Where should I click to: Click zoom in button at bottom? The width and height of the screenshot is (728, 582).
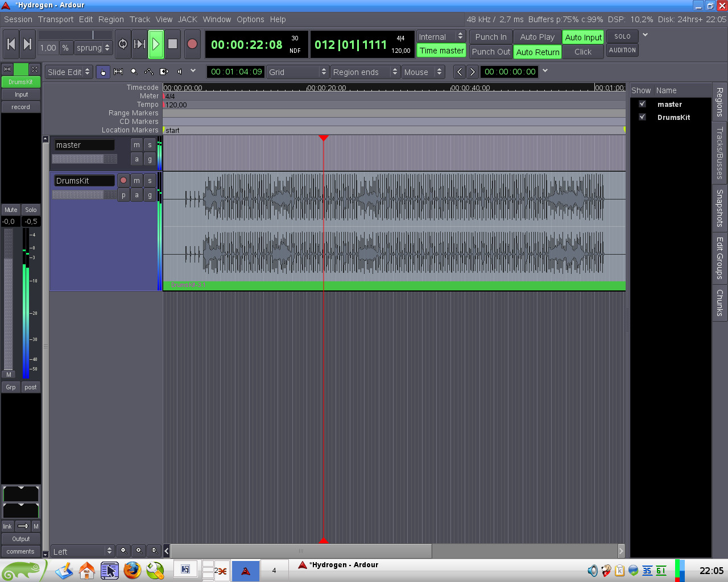click(139, 551)
